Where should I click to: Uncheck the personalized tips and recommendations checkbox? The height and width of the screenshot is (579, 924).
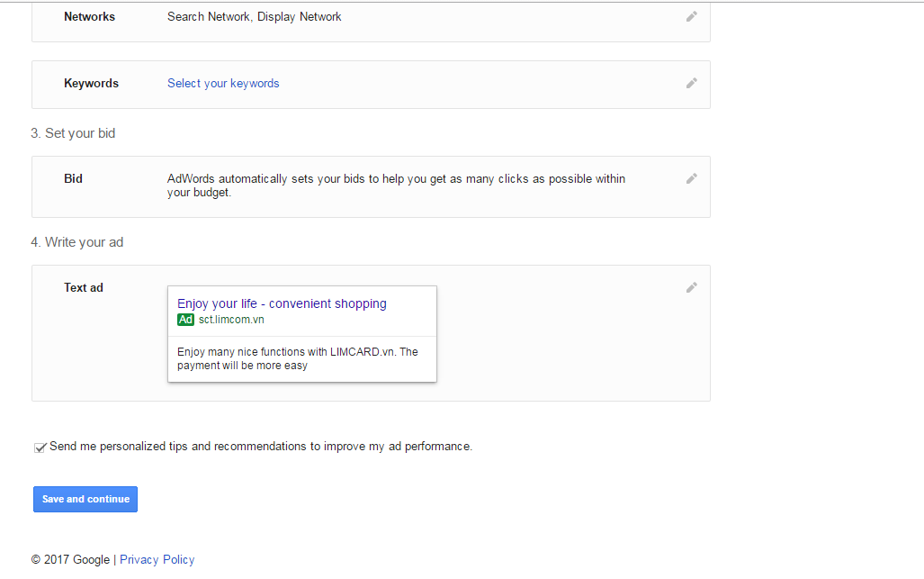[40, 448]
